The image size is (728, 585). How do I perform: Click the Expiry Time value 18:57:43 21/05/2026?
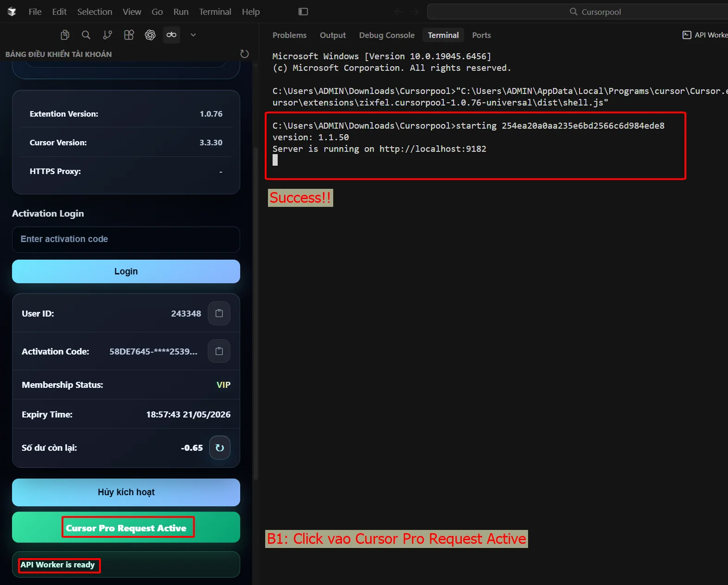[188, 415]
